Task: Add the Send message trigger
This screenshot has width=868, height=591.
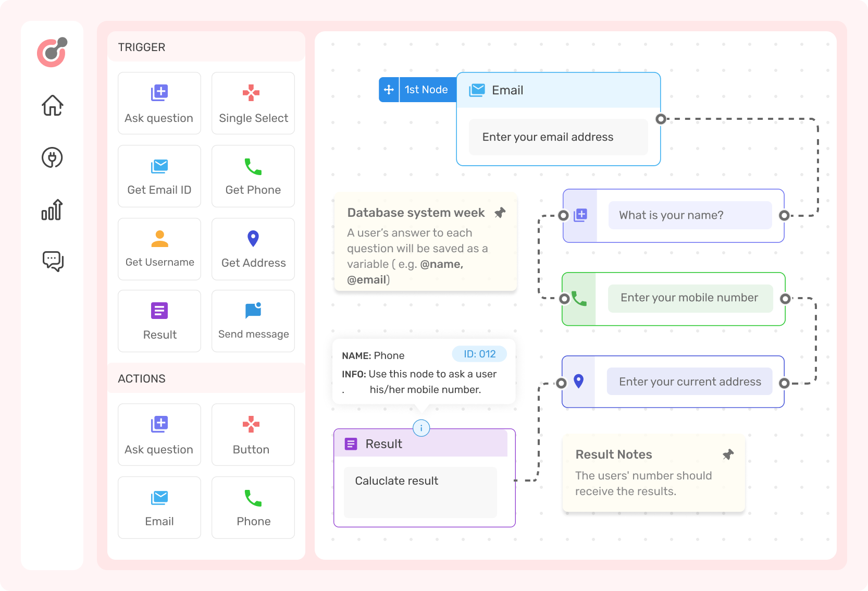Action: 253,321
